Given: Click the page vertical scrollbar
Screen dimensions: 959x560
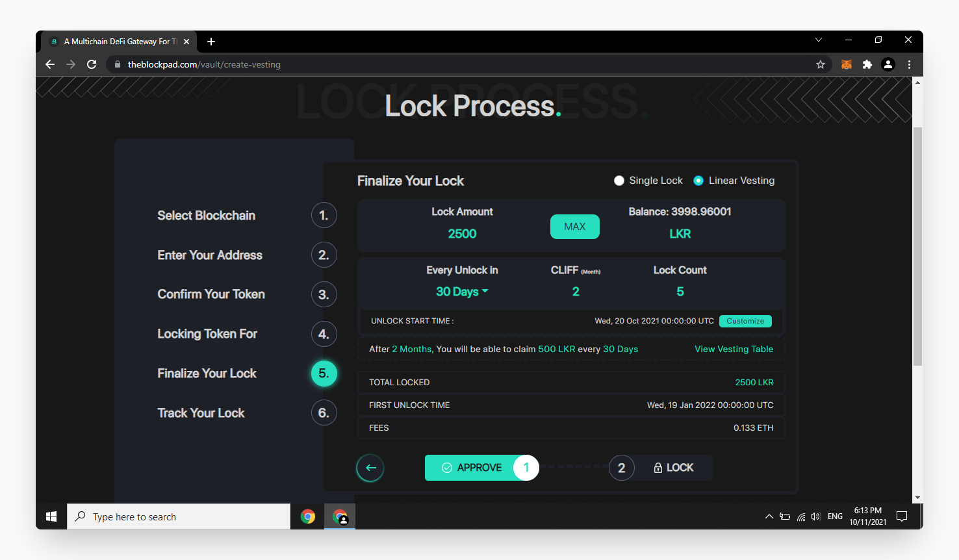Looking at the screenshot, I should tap(917, 247).
